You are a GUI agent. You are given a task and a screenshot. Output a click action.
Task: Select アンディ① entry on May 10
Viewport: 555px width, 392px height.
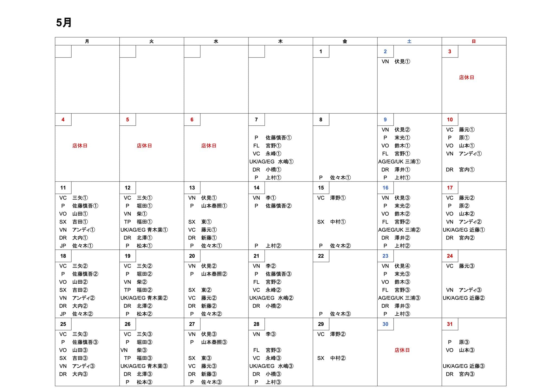tap(470, 154)
